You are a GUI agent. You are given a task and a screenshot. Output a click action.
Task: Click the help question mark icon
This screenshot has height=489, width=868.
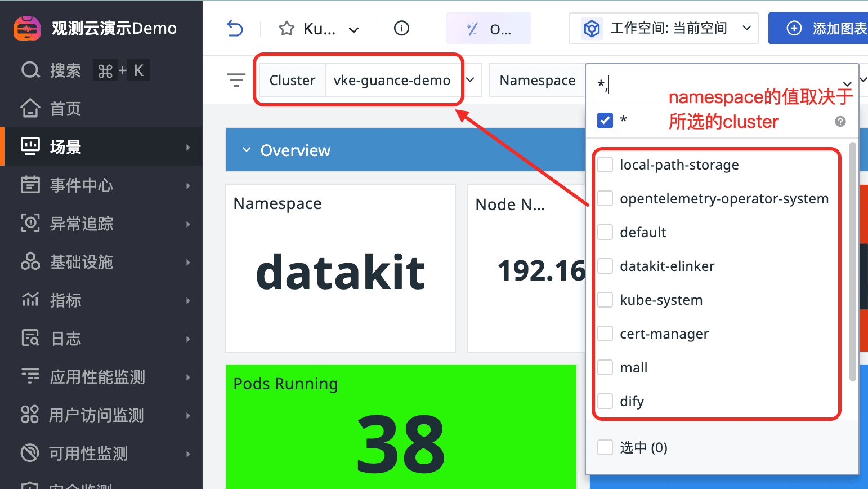click(840, 121)
